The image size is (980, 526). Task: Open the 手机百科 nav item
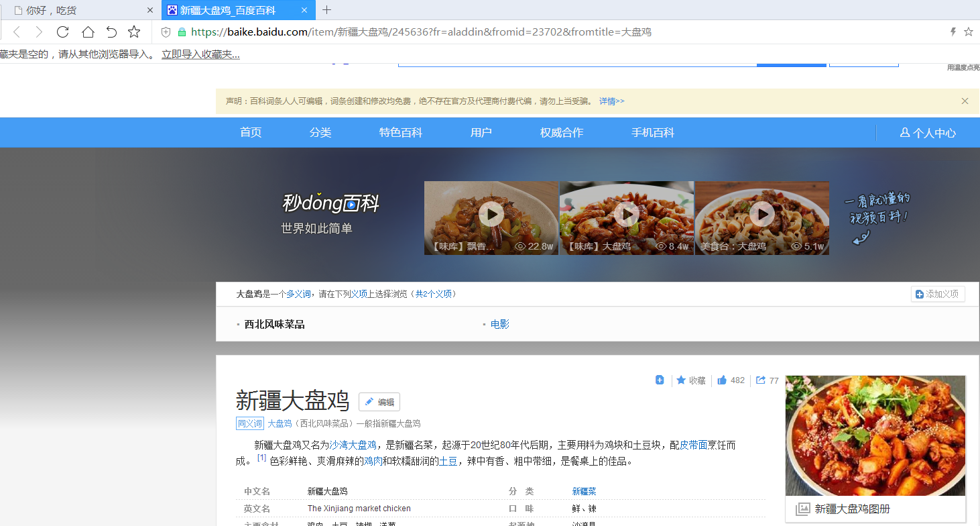653,132
